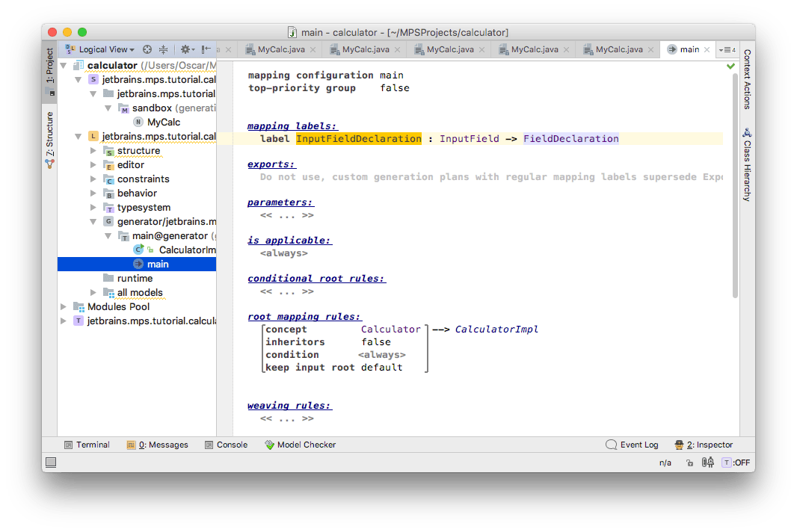The height and width of the screenshot is (532, 797).
Task: Click the green checkmark inspection indicator
Action: coord(730,66)
